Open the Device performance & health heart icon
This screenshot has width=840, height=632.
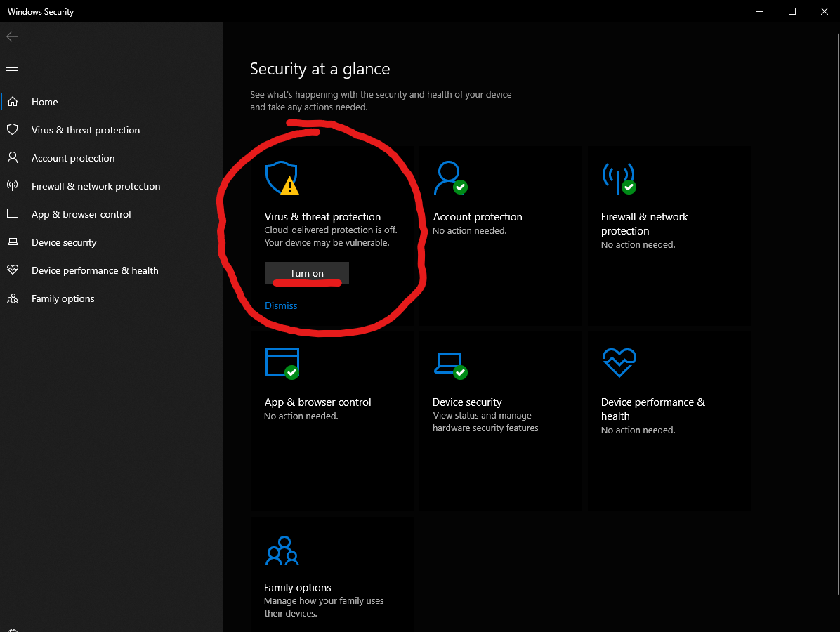619,363
